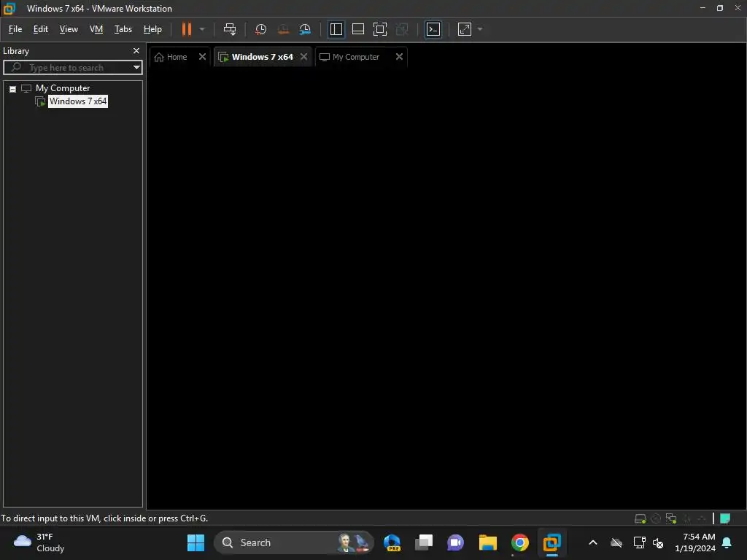Click the stretch guest display icon
The width and height of the screenshot is (747, 560).
point(465,29)
